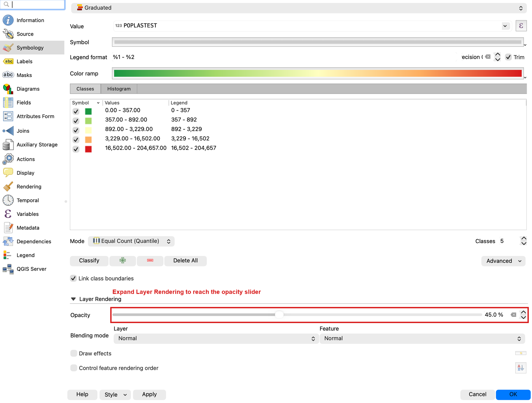This screenshot has width=532, height=403.
Task: Select the Labels sidebar icon
Action: [x=8, y=61]
